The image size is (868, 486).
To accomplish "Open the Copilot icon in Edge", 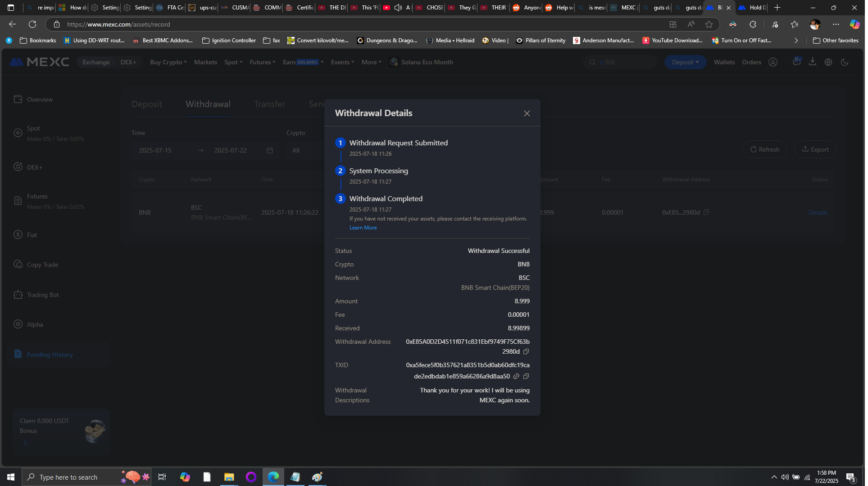I will click(x=854, y=24).
